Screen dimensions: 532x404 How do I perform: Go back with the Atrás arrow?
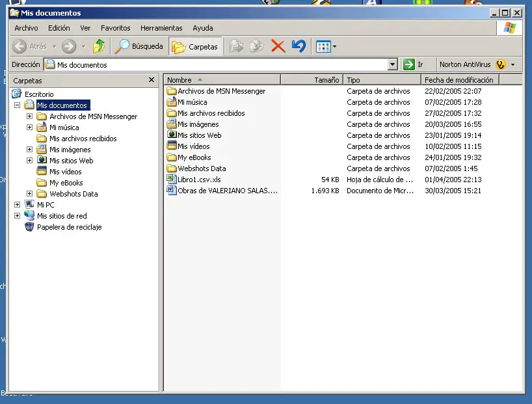pyautogui.click(x=20, y=46)
